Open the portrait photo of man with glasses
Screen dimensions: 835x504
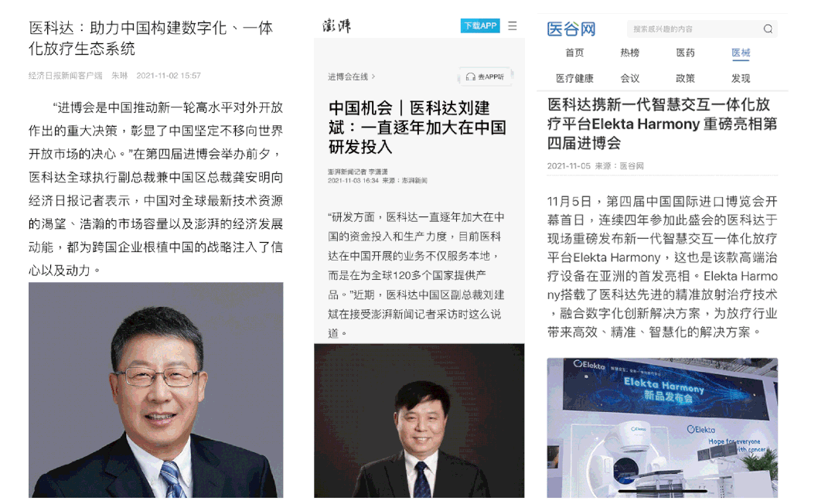[155, 390]
